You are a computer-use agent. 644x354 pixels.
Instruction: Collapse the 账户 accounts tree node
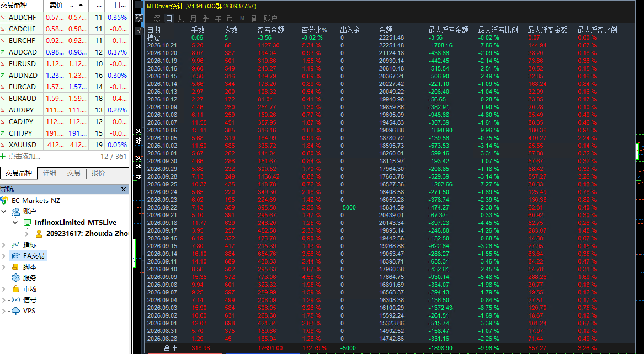[4, 212]
